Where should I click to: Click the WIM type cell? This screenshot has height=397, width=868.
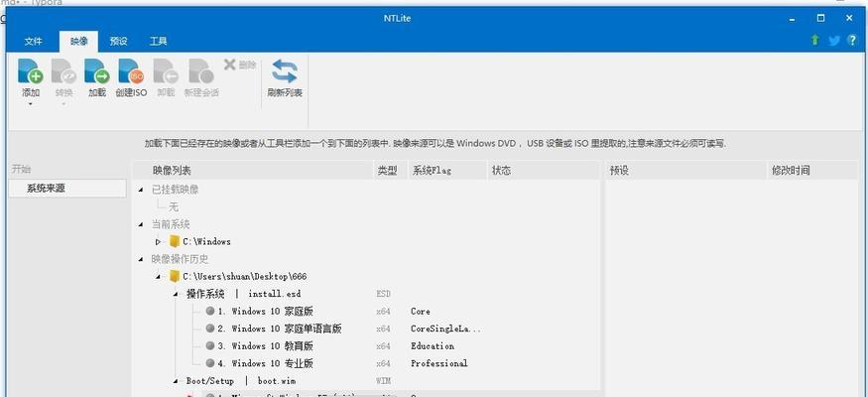click(383, 381)
